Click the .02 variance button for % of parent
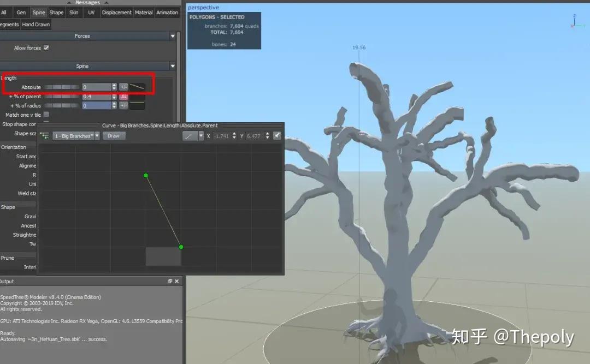This screenshot has width=590, height=364. tap(123, 97)
